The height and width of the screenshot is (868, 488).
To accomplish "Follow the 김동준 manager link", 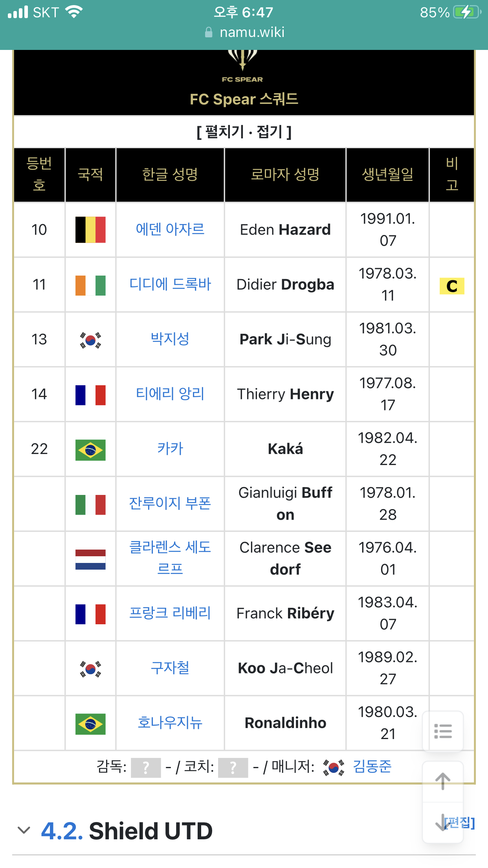I will click(372, 767).
